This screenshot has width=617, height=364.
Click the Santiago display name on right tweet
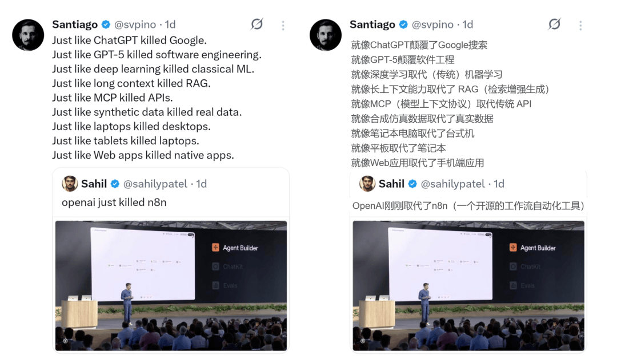tap(372, 25)
